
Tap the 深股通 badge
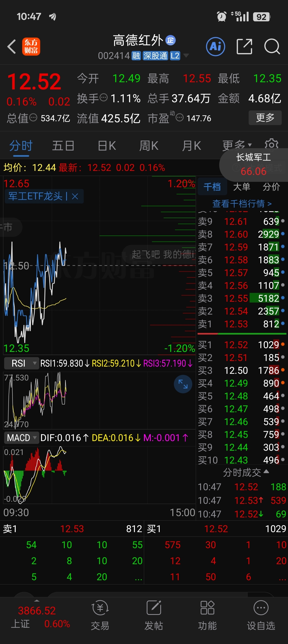155,56
